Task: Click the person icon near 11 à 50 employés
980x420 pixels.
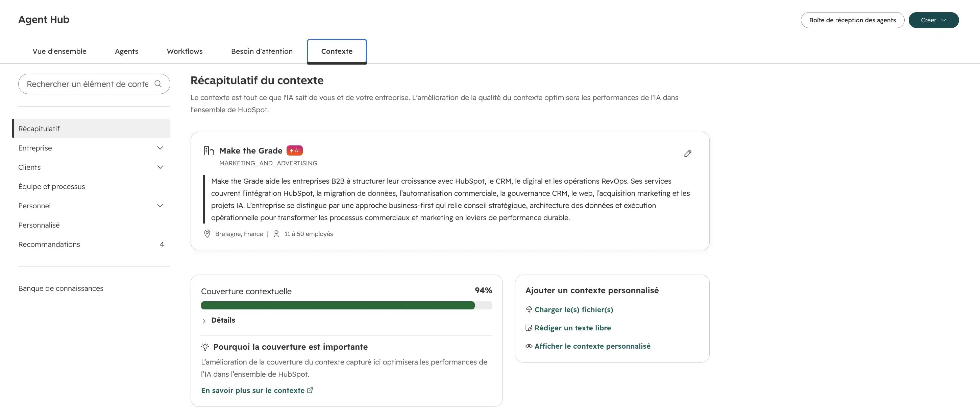Action: tap(276, 234)
